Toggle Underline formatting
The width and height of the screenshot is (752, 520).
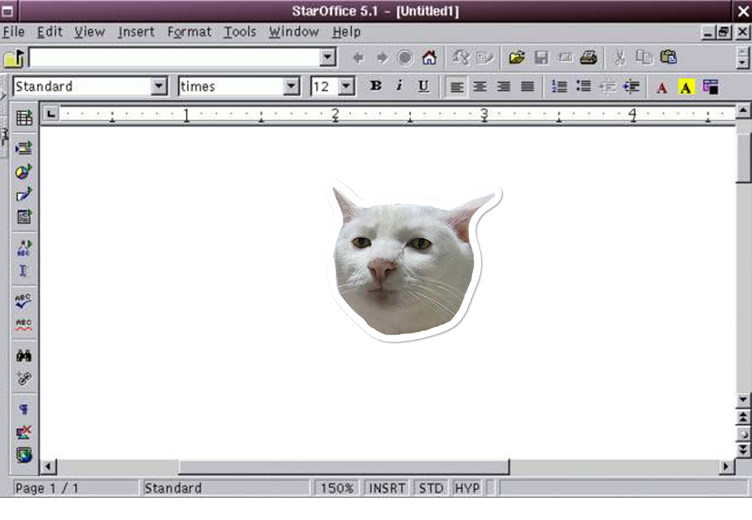pos(423,86)
